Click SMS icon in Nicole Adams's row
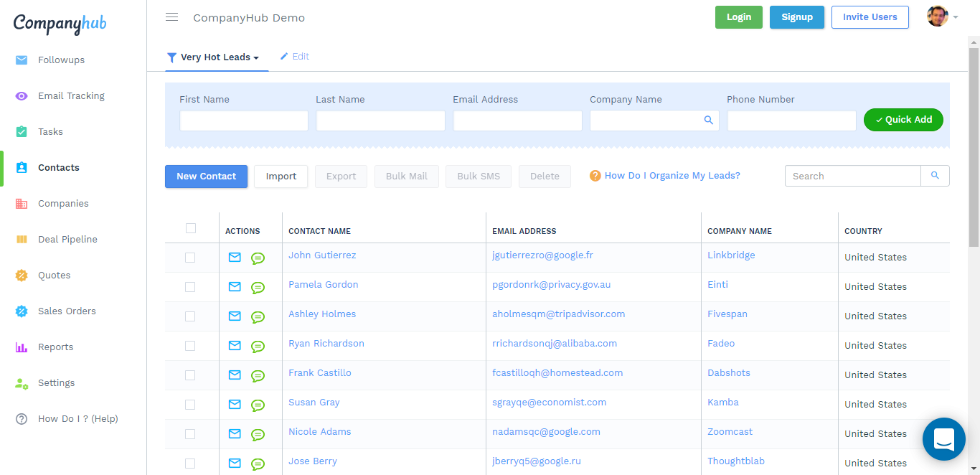This screenshot has width=980, height=475. (x=258, y=435)
